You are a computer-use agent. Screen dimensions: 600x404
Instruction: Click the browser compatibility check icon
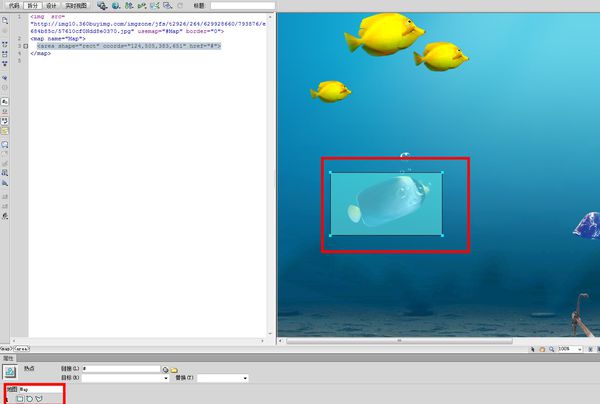tap(155, 6)
